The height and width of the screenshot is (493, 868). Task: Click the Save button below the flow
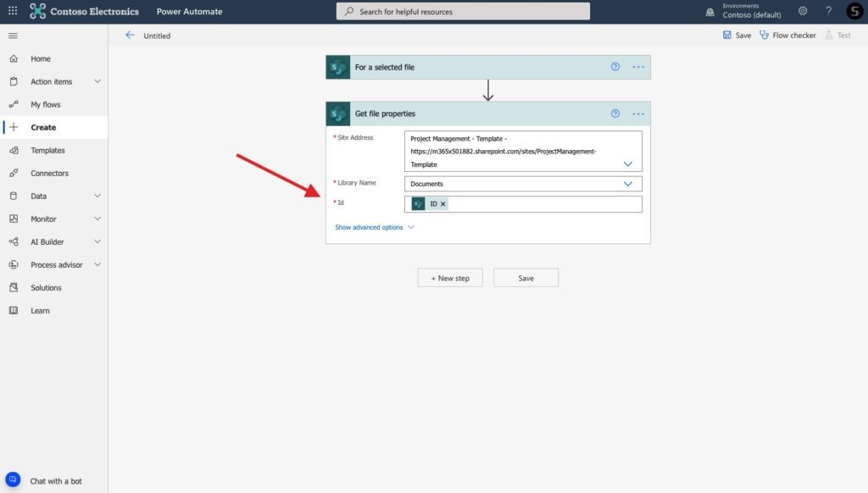tap(526, 278)
